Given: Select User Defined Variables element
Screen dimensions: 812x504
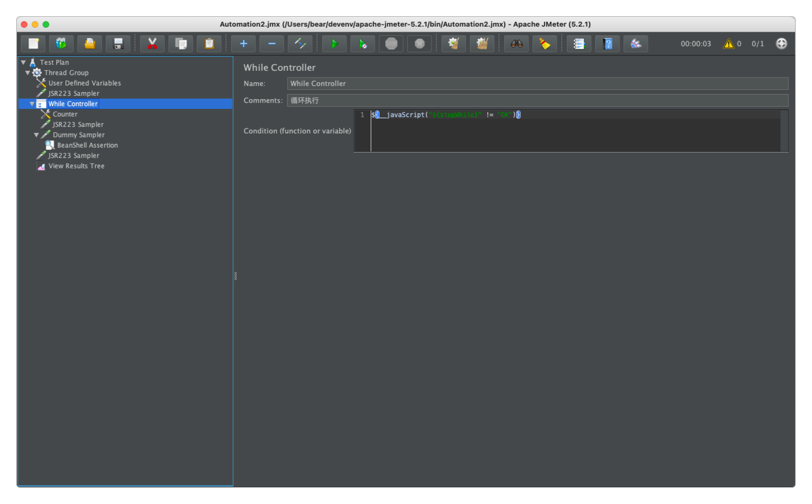Looking at the screenshot, I should 84,83.
